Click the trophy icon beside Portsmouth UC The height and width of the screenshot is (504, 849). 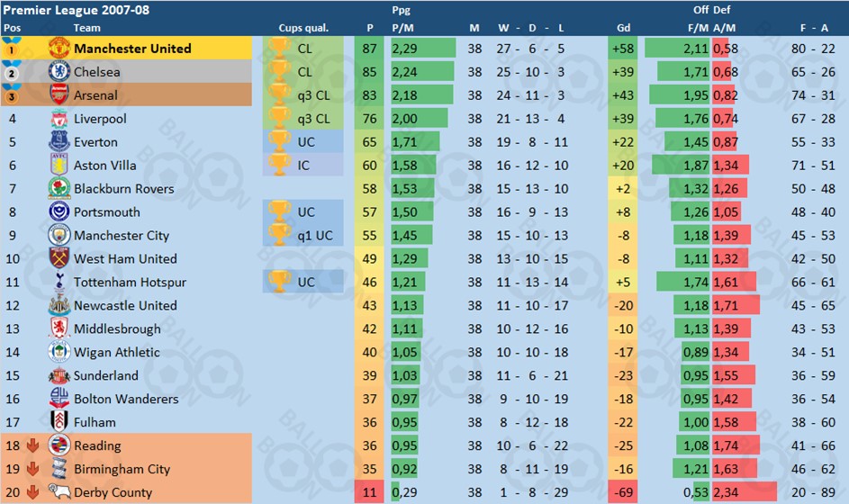(x=279, y=211)
